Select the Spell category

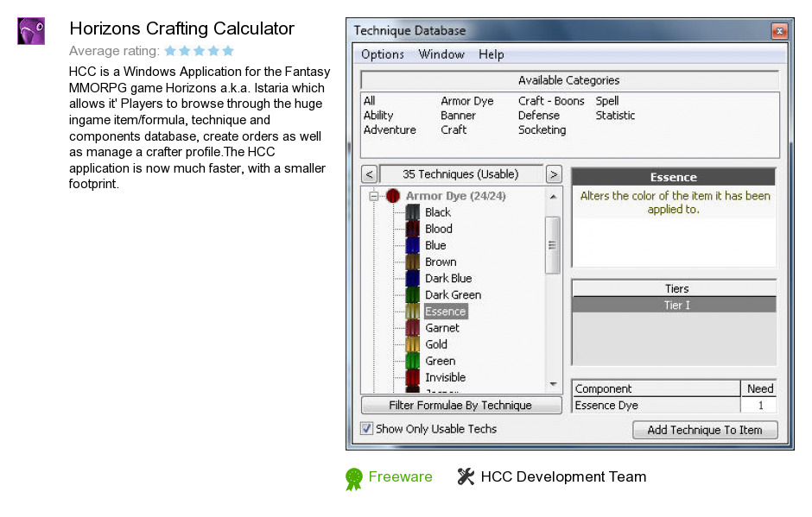607,101
